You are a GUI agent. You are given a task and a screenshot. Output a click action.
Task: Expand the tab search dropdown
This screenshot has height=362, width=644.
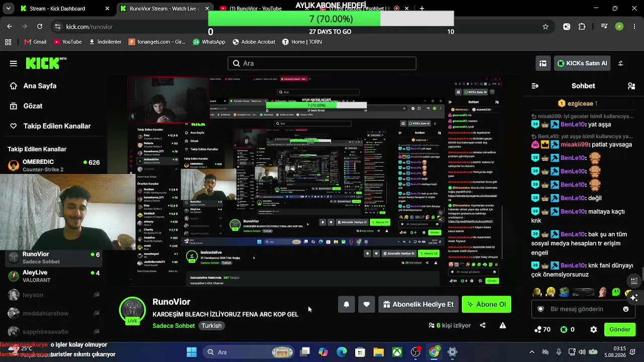pyautogui.click(x=10, y=9)
